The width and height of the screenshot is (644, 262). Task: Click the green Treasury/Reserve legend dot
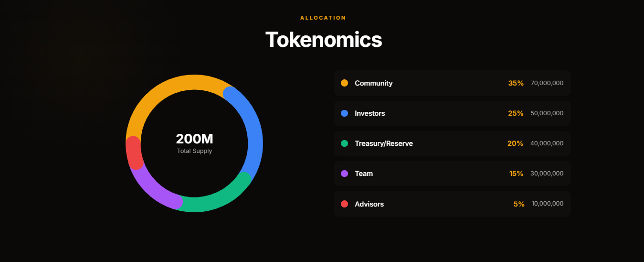[x=344, y=143]
